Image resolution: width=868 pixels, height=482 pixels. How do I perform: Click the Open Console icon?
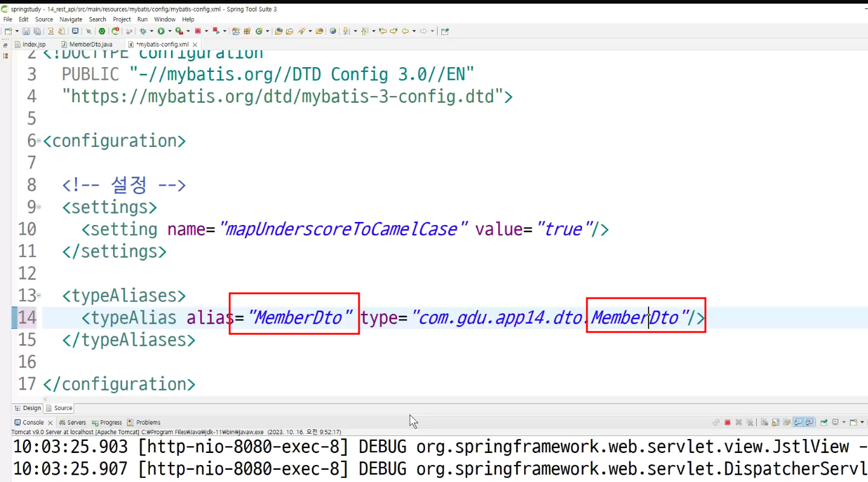click(853, 423)
